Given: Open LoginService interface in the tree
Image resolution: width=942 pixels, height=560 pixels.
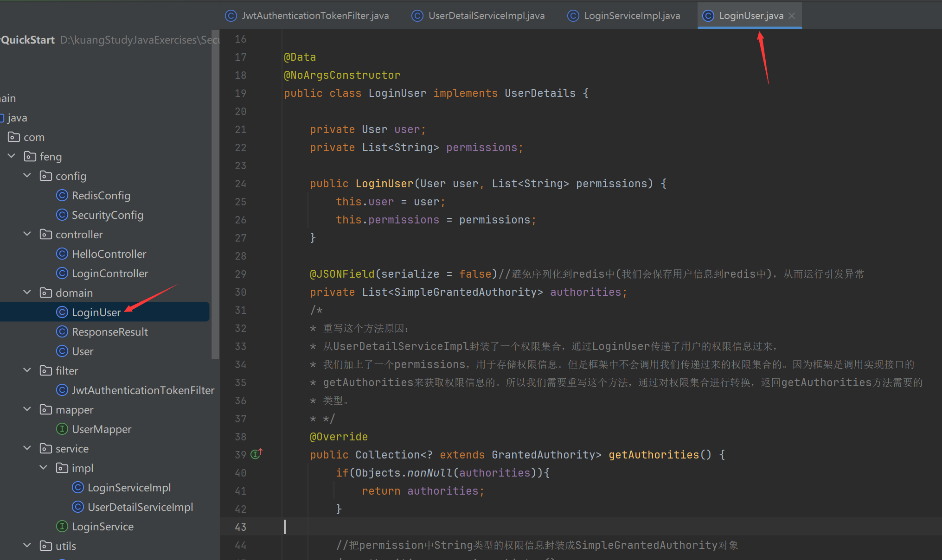Looking at the screenshot, I should click(x=103, y=526).
